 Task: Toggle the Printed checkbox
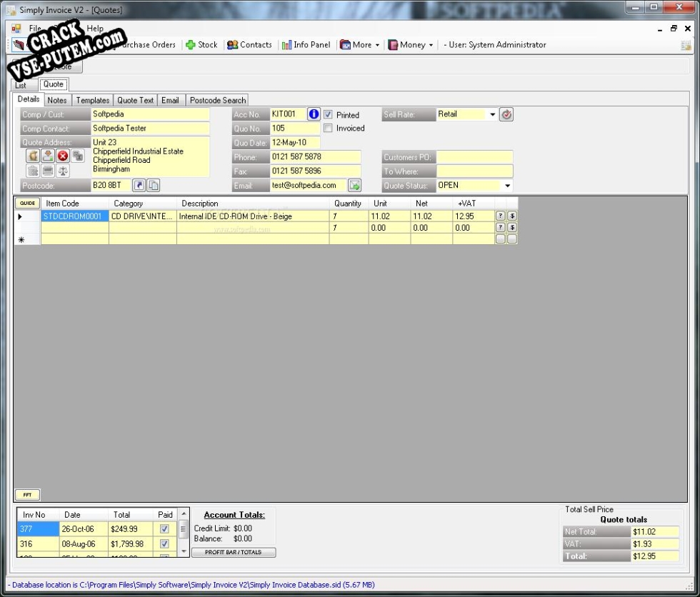pyautogui.click(x=329, y=115)
